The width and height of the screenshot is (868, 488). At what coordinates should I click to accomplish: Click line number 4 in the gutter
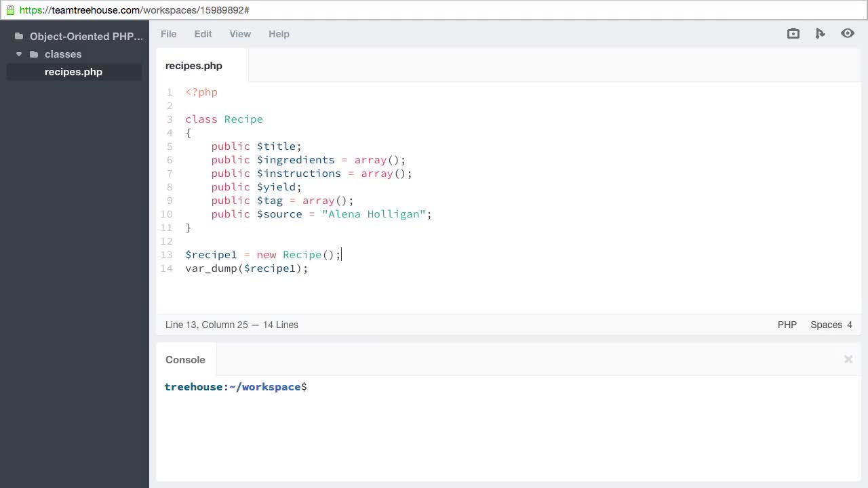click(170, 133)
